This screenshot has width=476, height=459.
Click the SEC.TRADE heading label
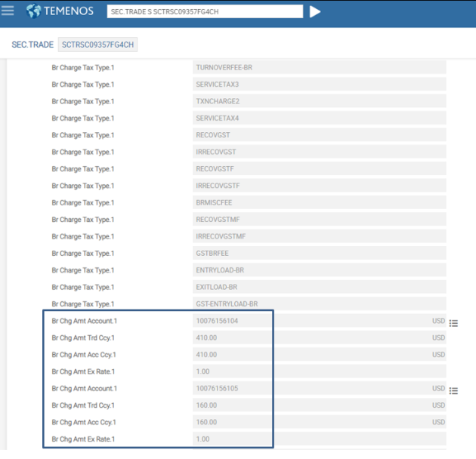pos(32,45)
